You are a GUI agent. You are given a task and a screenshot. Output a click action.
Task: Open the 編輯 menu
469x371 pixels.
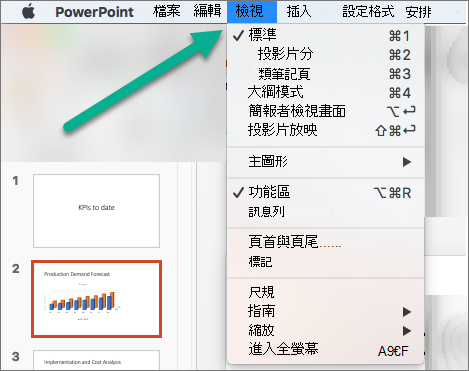(x=207, y=12)
